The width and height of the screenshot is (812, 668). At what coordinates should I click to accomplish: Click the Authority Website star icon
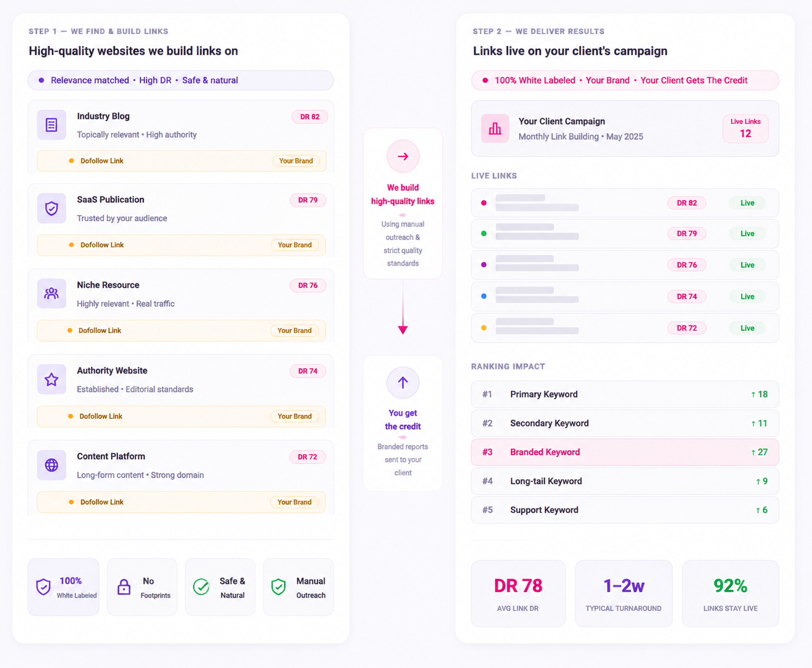point(52,379)
